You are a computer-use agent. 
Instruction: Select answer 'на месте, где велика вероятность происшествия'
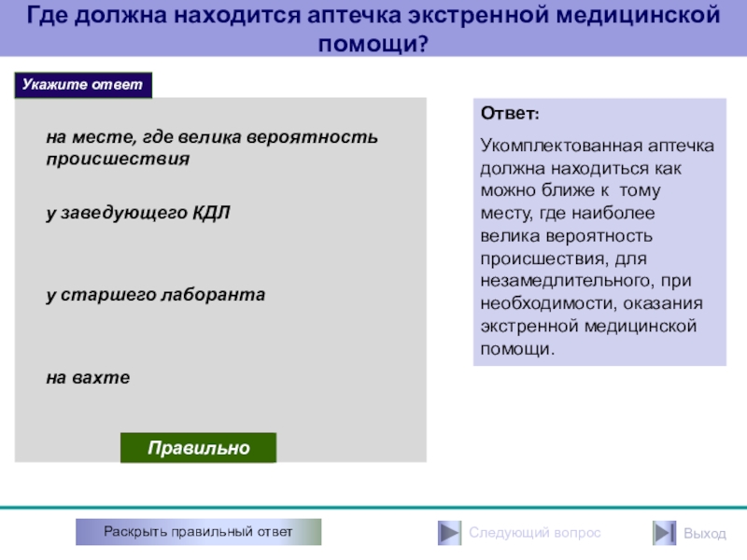(212, 147)
